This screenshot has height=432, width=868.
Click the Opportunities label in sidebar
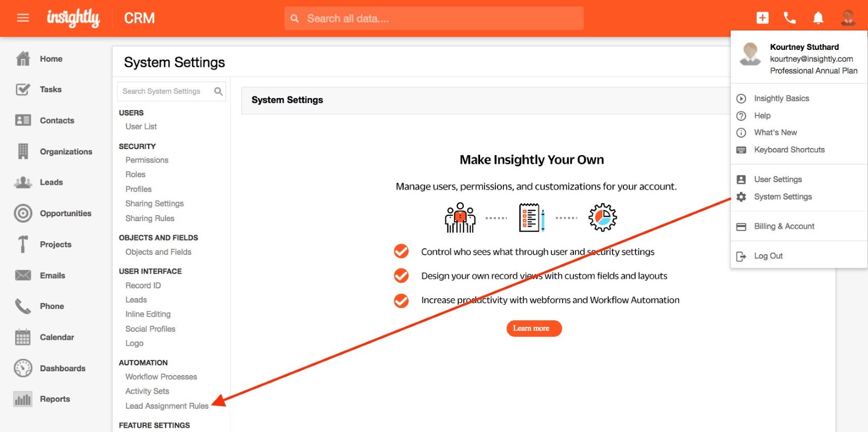66,214
